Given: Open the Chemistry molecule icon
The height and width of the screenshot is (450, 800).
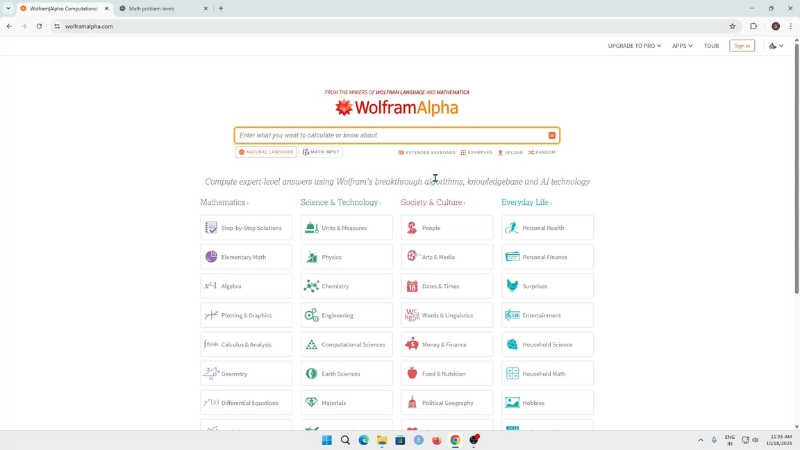Looking at the screenshot, I should pyautogui.click(x=311, y=286).
